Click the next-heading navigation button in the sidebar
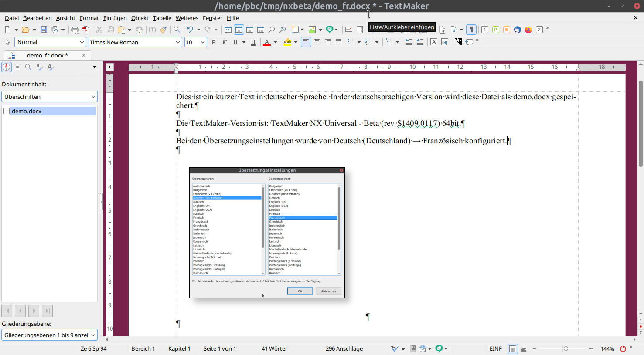Screen dimensions: 644x355 [34, 311]
